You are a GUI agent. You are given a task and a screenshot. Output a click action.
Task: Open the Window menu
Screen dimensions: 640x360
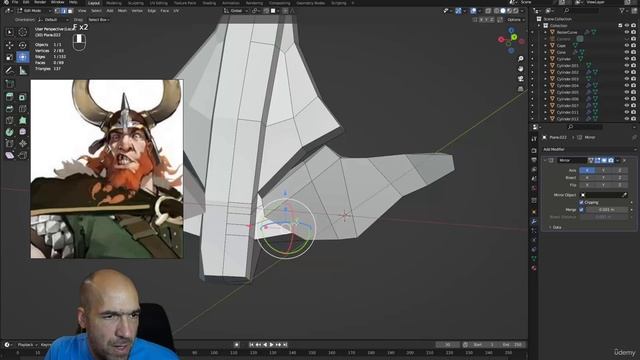pos(58,2)
